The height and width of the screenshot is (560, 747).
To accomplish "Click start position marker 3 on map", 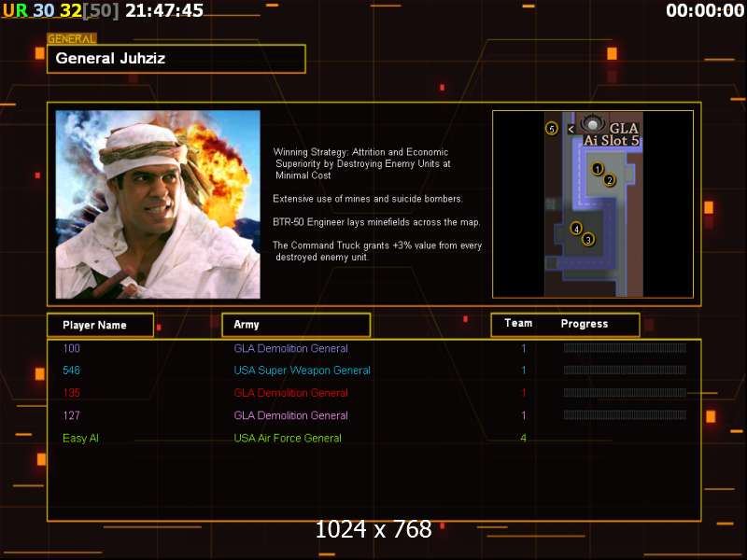I will 588,240.
